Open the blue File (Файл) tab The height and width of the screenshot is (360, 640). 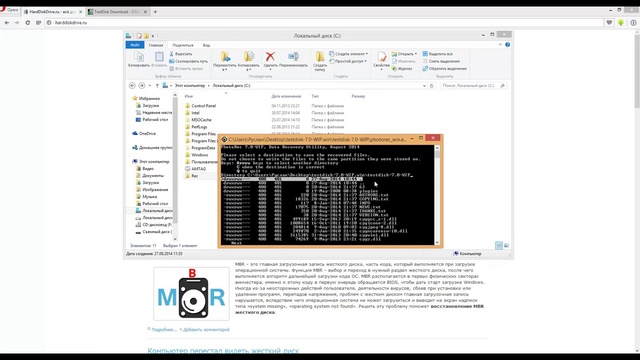tap(135, 45)
